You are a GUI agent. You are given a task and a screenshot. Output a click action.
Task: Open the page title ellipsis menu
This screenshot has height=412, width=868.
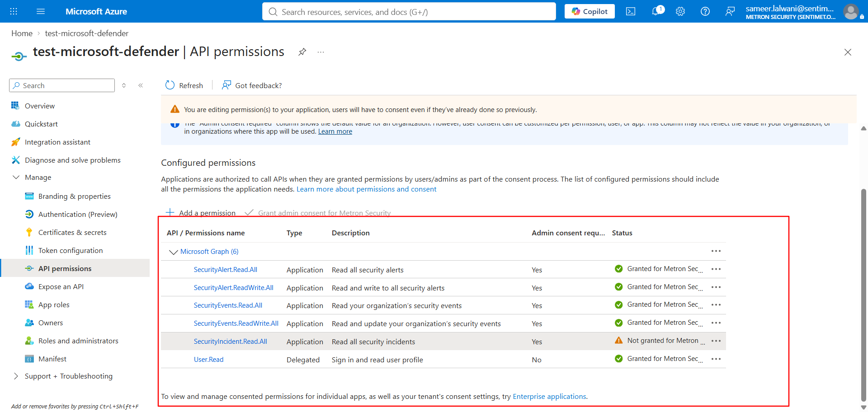click(321, 52)
